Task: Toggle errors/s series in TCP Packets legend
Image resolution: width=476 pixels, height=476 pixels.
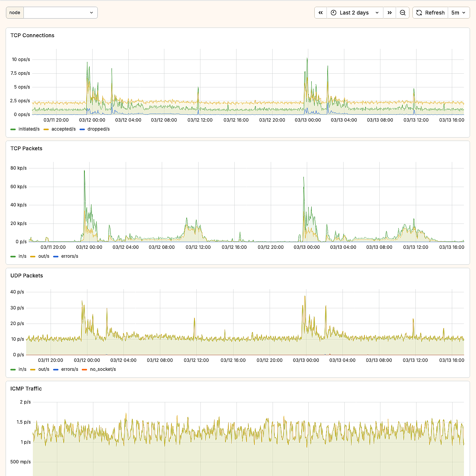Action: tap(70, 256)
